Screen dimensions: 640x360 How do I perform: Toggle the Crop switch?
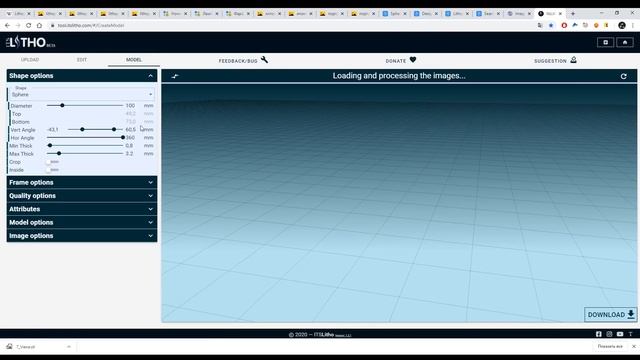[x=52, y=162]
